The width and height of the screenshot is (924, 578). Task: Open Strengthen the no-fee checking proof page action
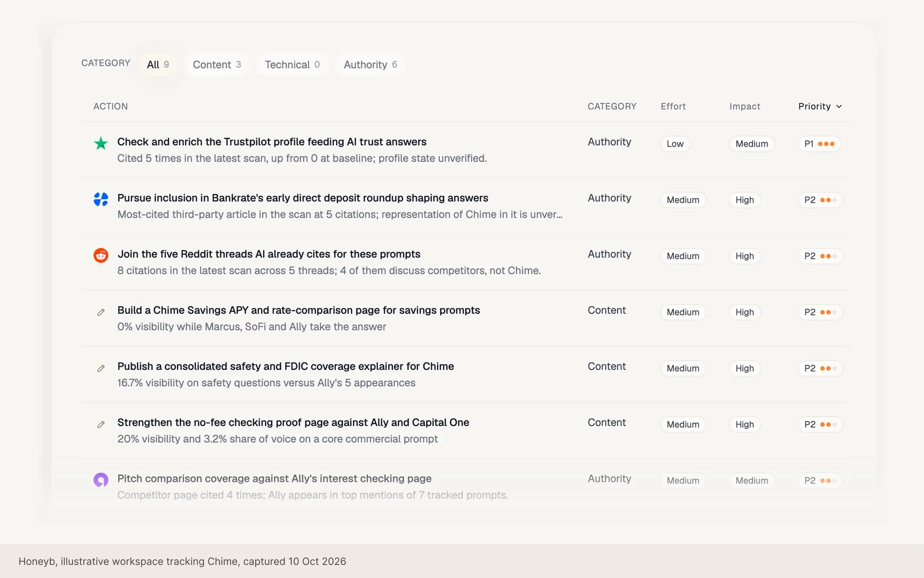pos(293,423)
